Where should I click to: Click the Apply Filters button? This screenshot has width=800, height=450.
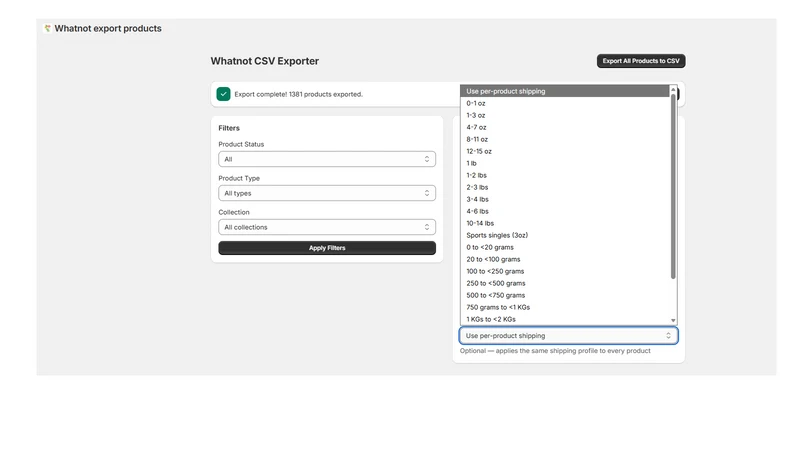click(327, 248)
